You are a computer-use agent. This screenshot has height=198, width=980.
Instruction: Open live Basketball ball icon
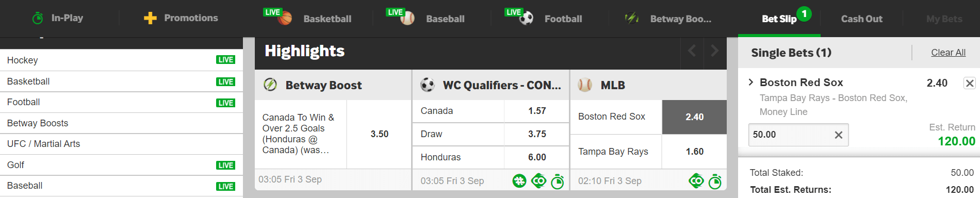tap(285, 19)
